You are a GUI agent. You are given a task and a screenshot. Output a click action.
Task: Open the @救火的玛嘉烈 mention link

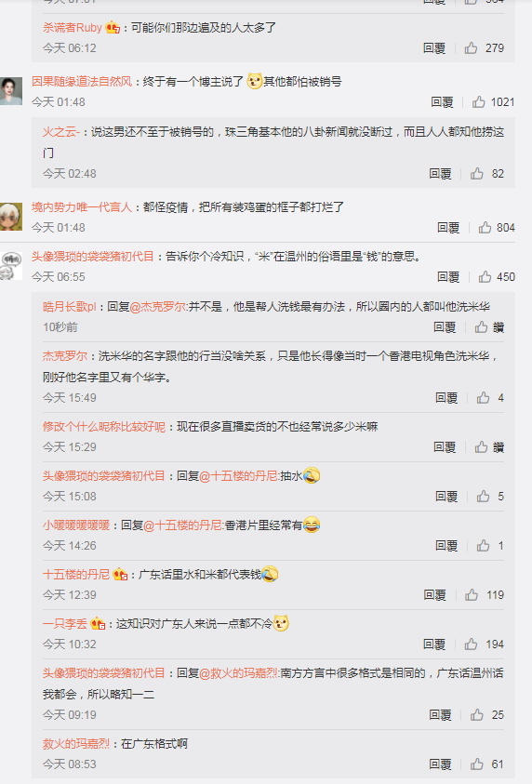click(238, 673)
